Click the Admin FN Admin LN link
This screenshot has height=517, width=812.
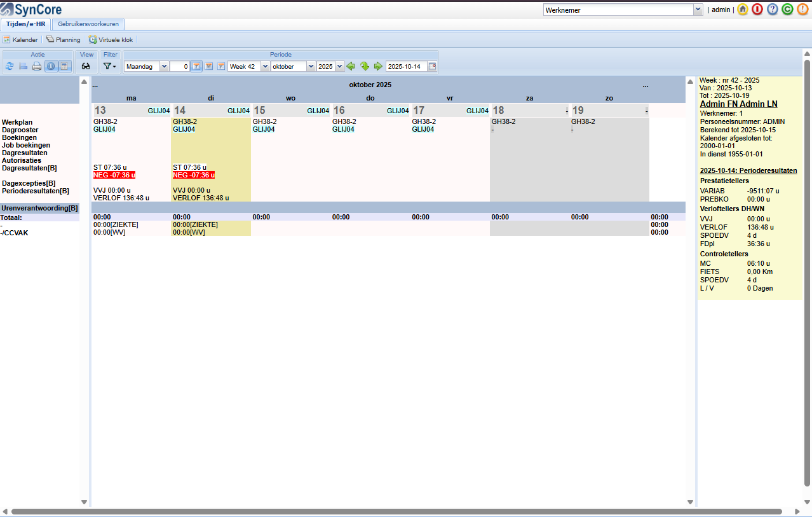coord(738,104)
